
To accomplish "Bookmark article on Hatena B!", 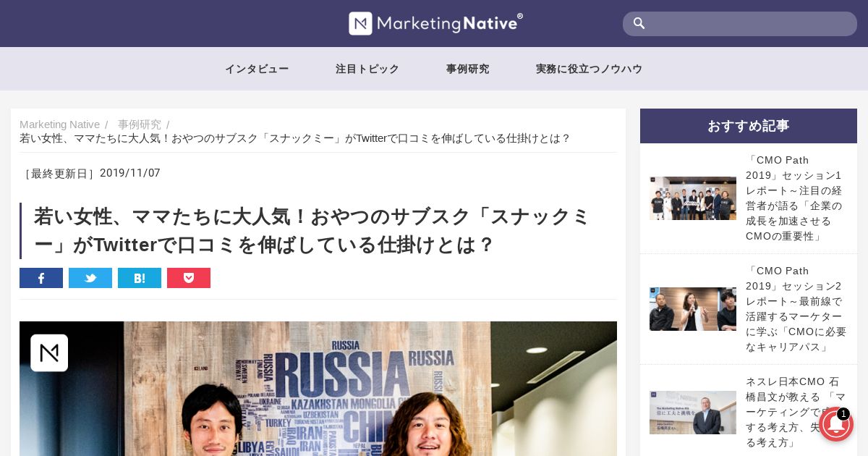I will coord(140,278).
